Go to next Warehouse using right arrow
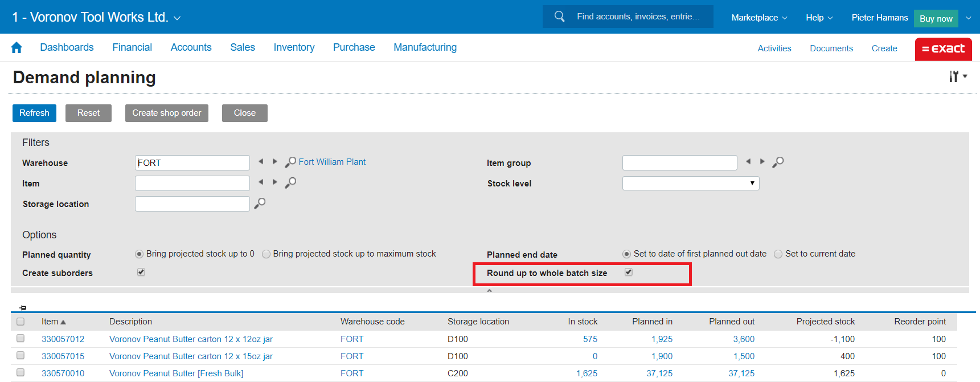Image resolution: width=980 pixels, height=382 pixels. [x=275, y=162]
